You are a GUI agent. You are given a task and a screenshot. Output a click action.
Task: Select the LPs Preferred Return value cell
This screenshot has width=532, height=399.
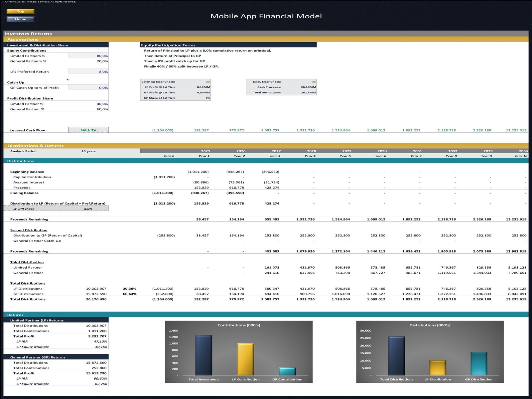[x=88, y=71]
